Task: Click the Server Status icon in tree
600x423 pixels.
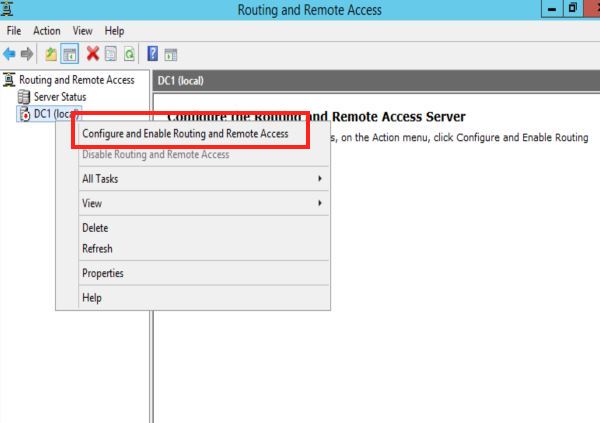Action: tap(24, 97)
